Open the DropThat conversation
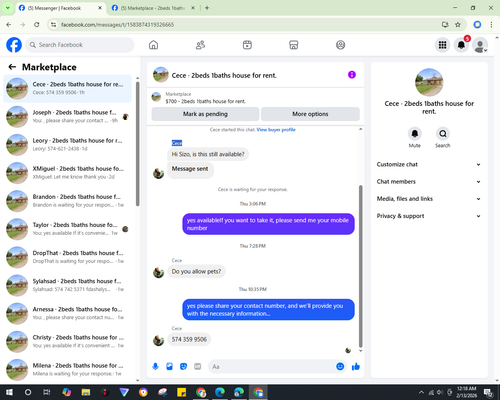This screenshot has width=500, height=400. coord(67,257)
